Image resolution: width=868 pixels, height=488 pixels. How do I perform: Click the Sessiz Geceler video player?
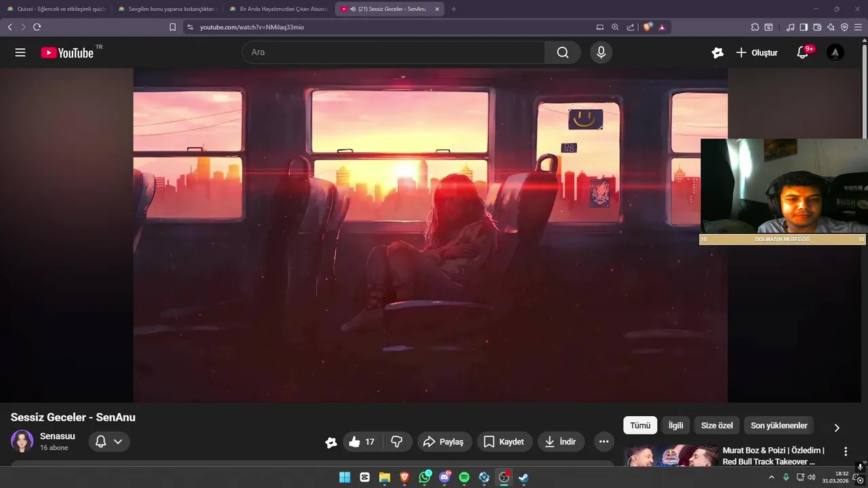pyautogui.click(x=431, y=235)
